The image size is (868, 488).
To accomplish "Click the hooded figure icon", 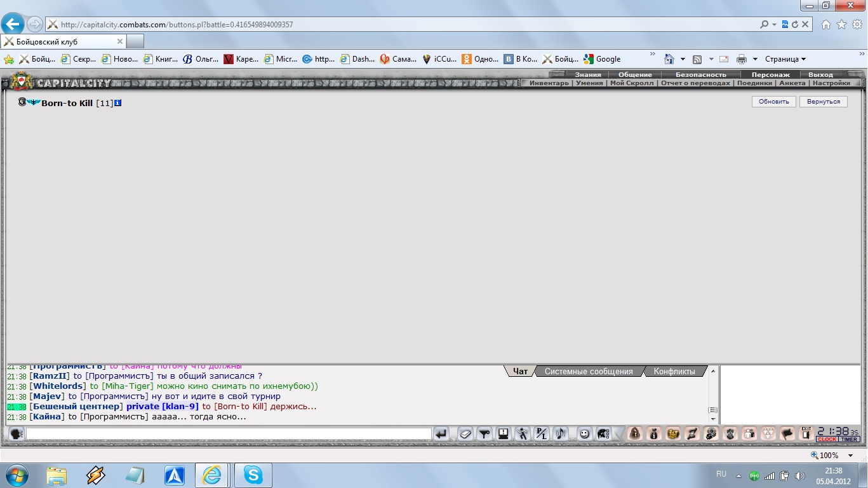I will tap(634, 434).
